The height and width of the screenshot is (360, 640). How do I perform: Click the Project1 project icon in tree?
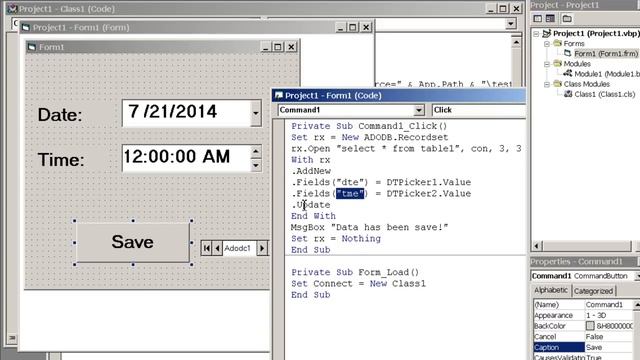click(x=547, y=33)
